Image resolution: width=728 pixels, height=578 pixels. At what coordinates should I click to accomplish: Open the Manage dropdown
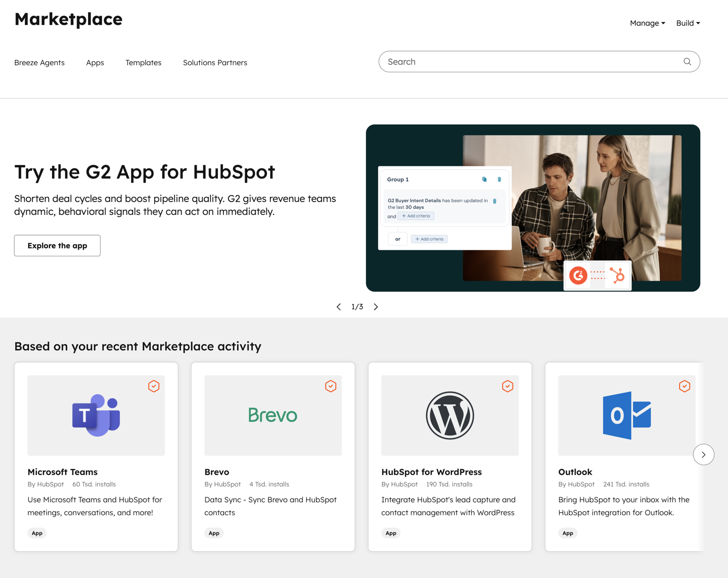coord(647,23)
